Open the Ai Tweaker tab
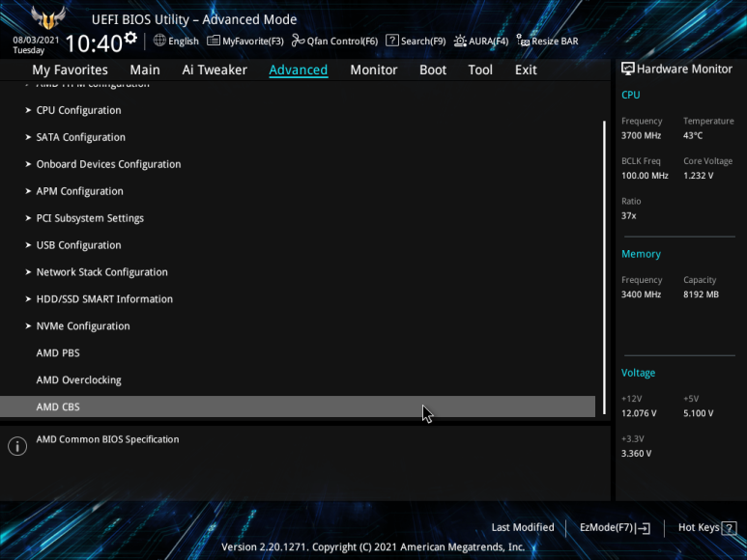Viewport: 747px width, 560px height. click(215, 70)
